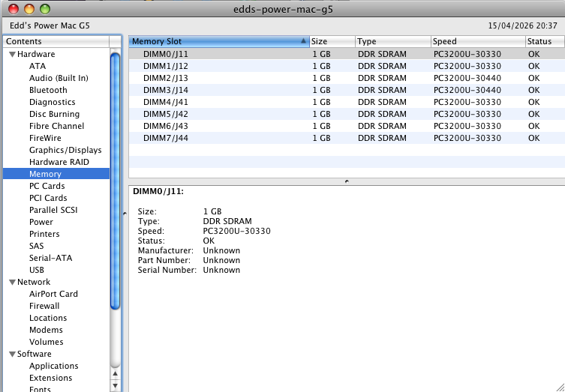The width and height of the screenshot is (565, 392).
Task: Click the yellow minimize window button
Action: (29, 9)
